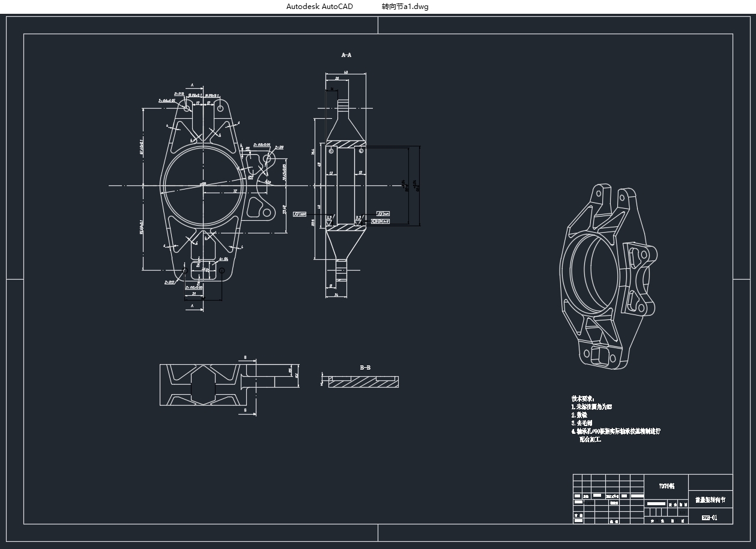Click the surface roughness 3.2 symbol on left
Screen dimensions: 756x549
pyautogui.click(x=329, y=218)
